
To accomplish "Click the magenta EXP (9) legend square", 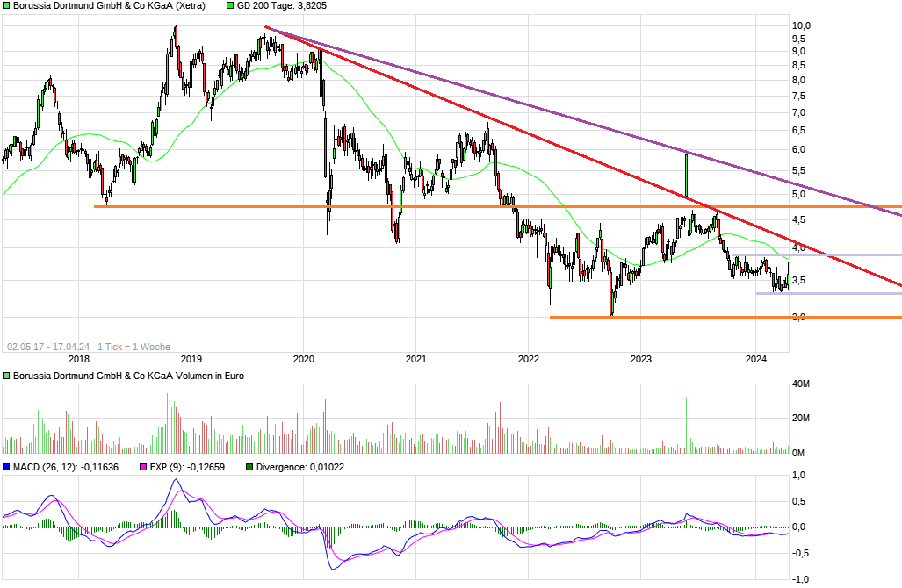I will (x=143, y=467).
